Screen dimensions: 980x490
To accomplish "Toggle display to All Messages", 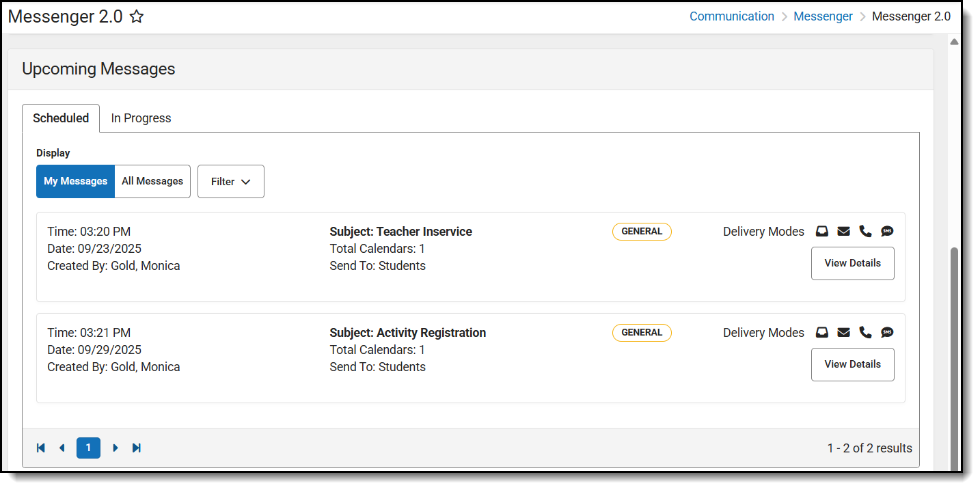I will (152, 182).
